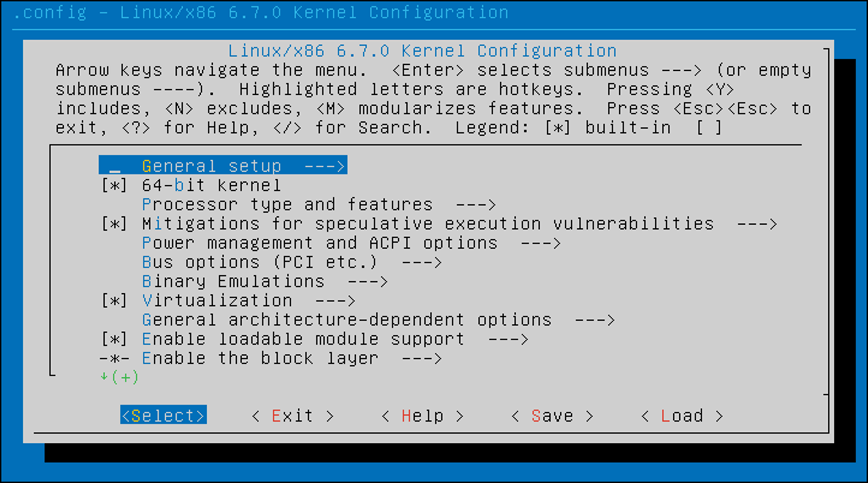The image size is (868, 483).
Task: Click the .config title bar text
Action: pos(50,12)
